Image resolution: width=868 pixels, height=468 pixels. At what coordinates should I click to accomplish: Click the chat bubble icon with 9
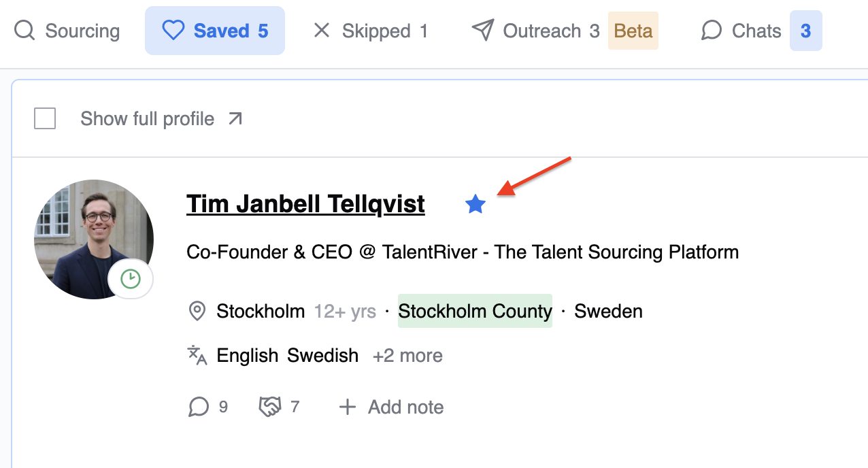coord(198,407)
